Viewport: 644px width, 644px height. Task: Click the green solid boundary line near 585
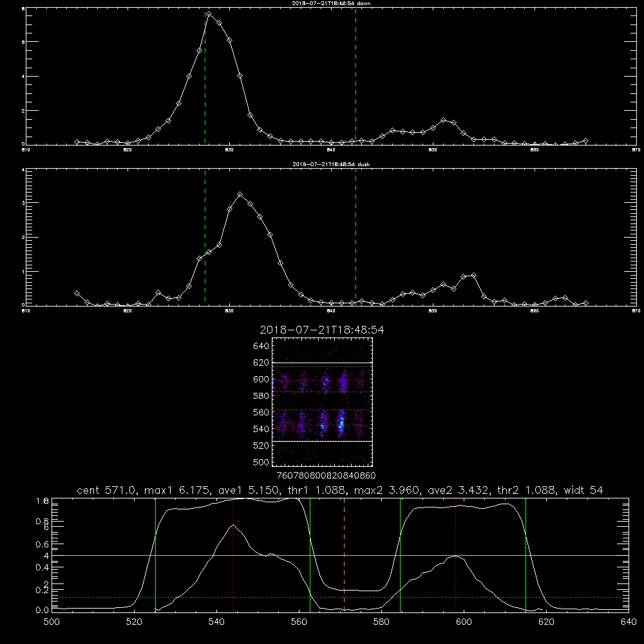click(400, 554)
